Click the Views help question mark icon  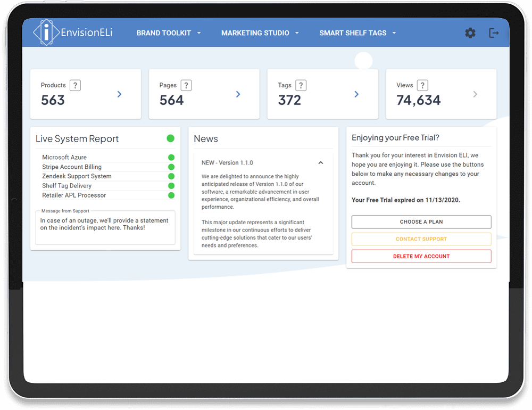click(422, 85)
